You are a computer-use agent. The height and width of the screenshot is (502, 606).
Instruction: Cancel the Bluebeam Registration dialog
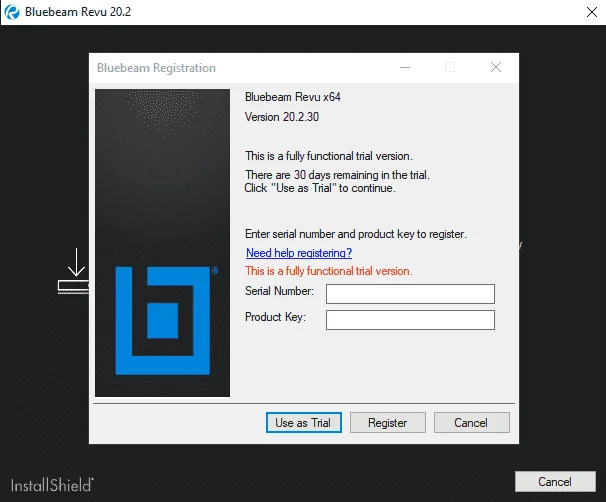click(x=472, y=422)
